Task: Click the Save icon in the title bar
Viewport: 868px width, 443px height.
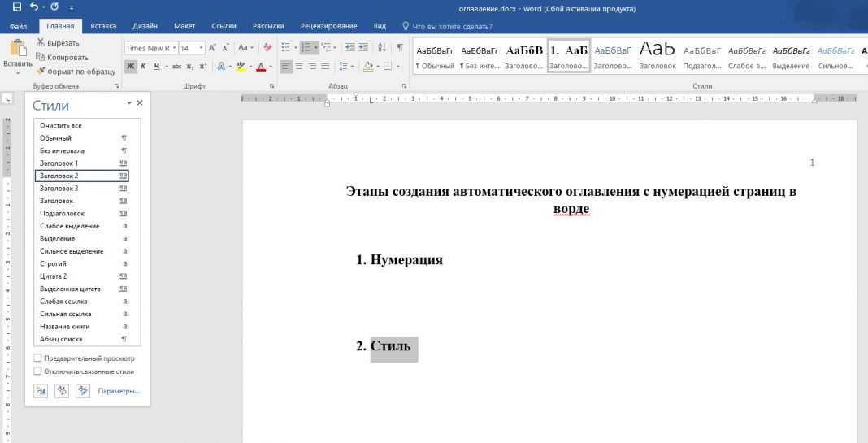Action: 16,7
